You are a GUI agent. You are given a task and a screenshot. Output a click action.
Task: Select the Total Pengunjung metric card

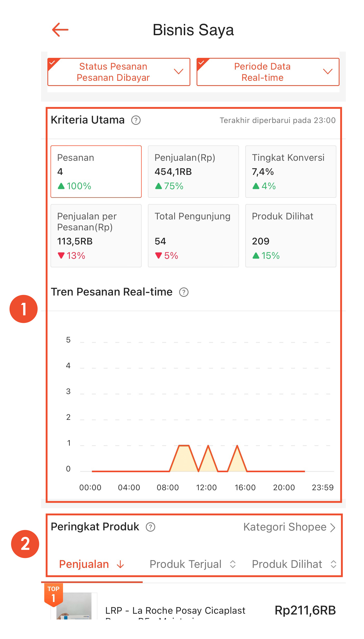[193, 236]
